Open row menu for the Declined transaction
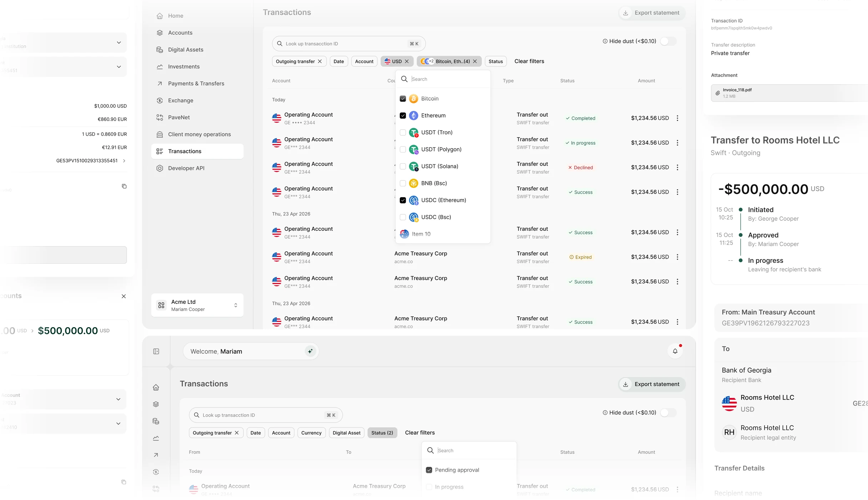This screenshot has height=500, width=868. [x=677, y=167]
